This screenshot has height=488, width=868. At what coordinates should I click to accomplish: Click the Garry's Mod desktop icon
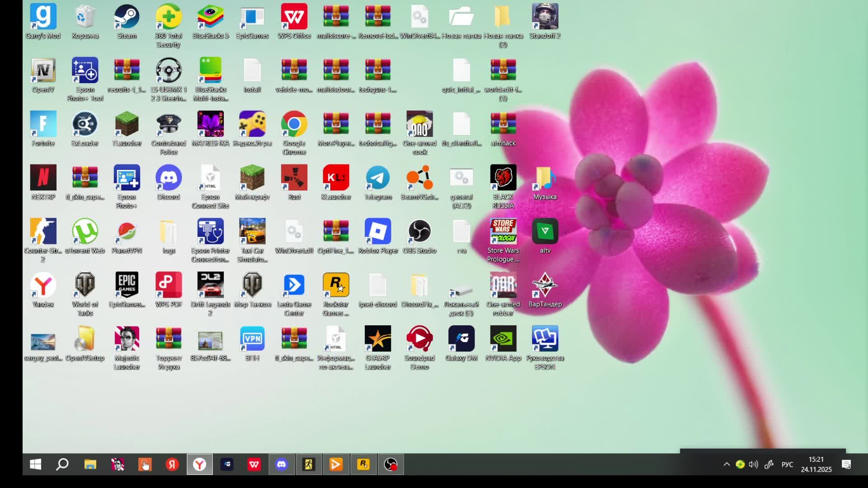pyautogui.click(x=43, y=17)
